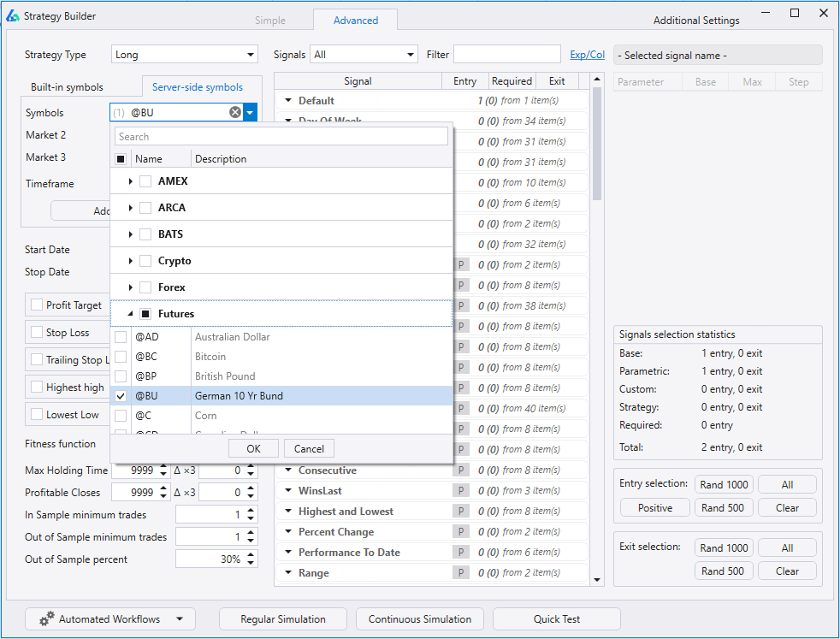Screen dimensions: 840x639
Task: Click the P icon beside Consecutive
Action: coord(461,470)
